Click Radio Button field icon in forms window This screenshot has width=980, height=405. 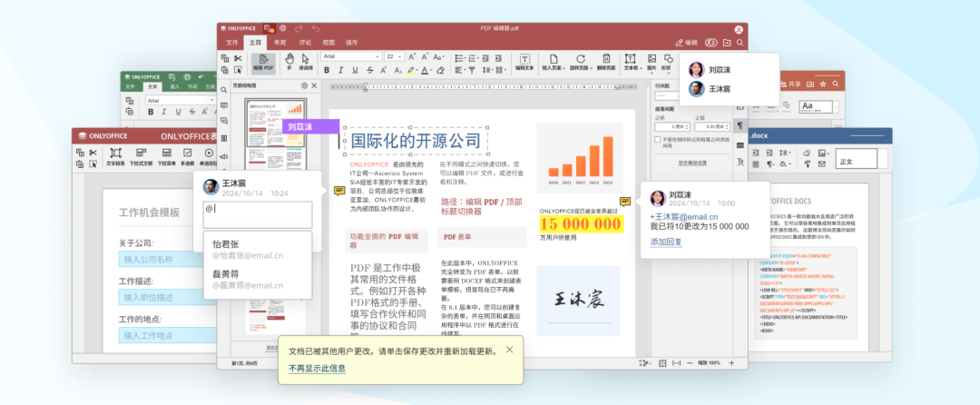pyautogui.click(x=209, y=155)
